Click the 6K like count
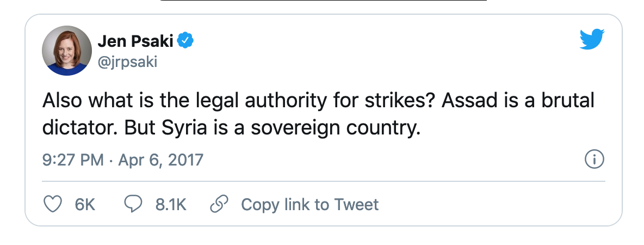 (85, 205)
